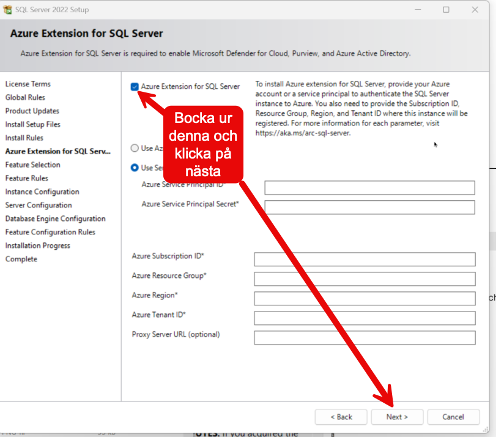504x437 pixels.
Task: Click the SQL Server Setup title bar icon
Action: pos(7,10)
